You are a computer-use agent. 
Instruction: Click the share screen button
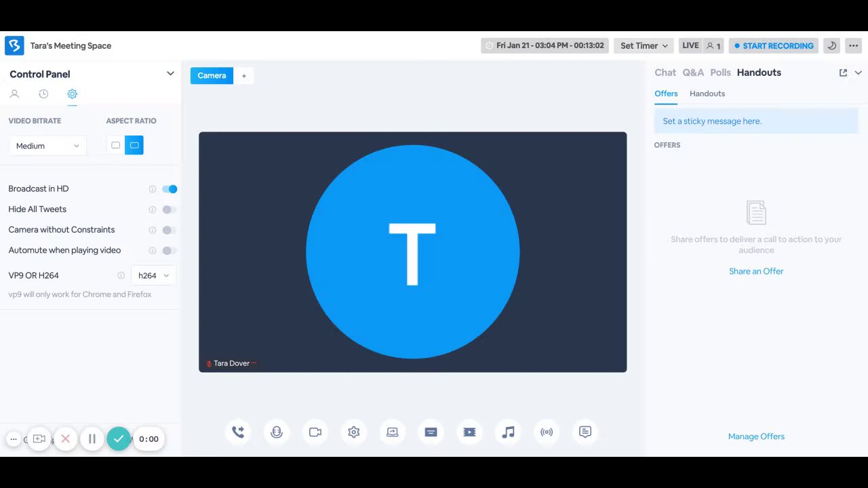point(393,432)
